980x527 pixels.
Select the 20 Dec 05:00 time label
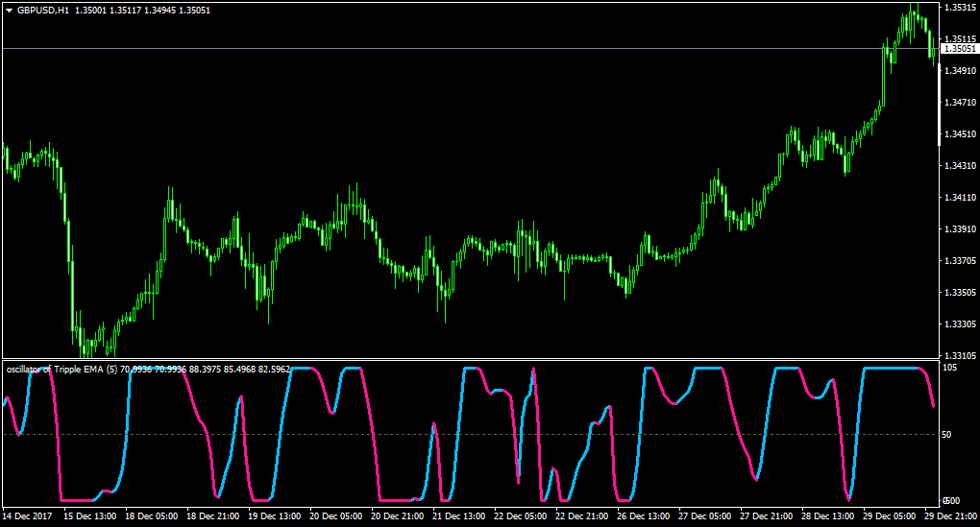point(335,516)
